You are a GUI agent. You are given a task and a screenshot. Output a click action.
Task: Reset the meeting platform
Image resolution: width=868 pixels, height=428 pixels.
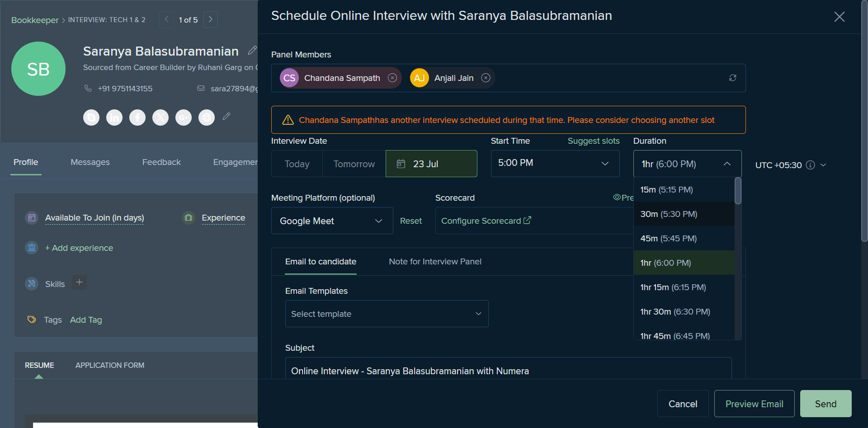[411, 221]
